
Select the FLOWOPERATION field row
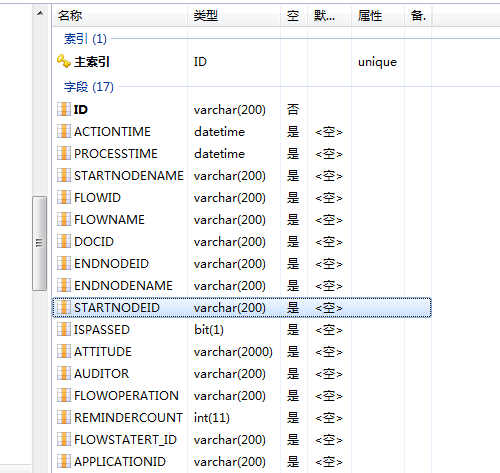click(x=242, y=395)
